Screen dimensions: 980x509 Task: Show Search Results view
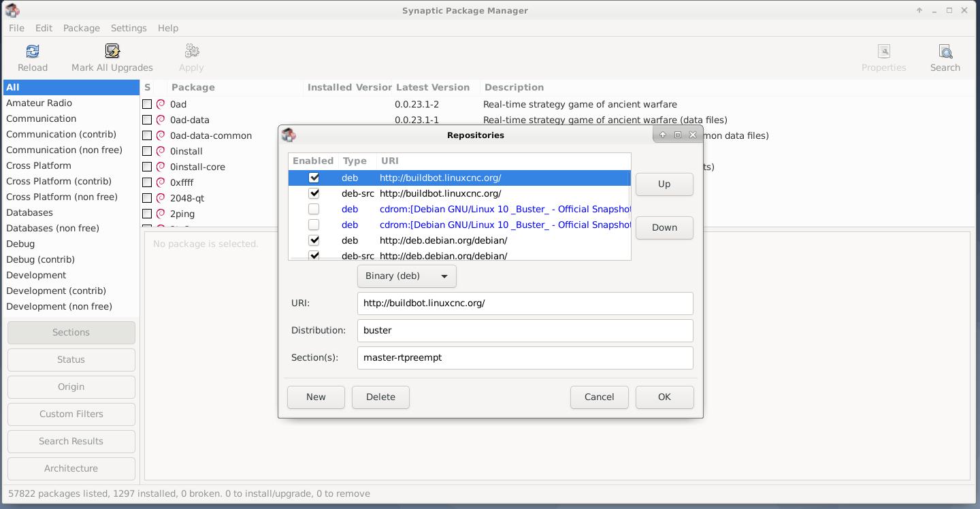[71, 441]
